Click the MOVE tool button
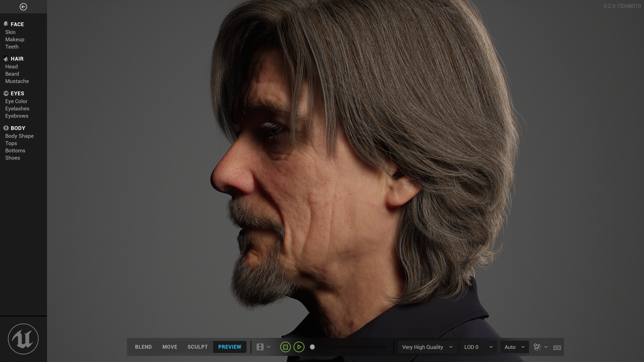Viewport: 644px width, 362px height. [169, 347]
